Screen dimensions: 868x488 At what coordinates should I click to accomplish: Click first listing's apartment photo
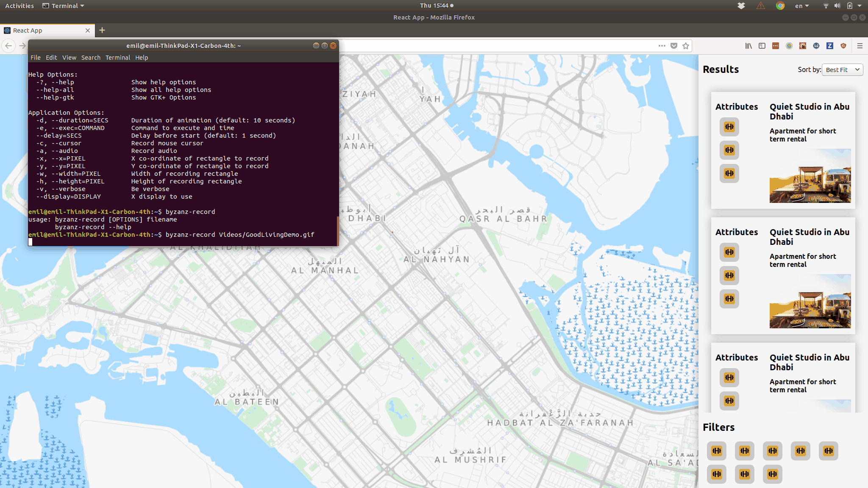tap(810, 176)
